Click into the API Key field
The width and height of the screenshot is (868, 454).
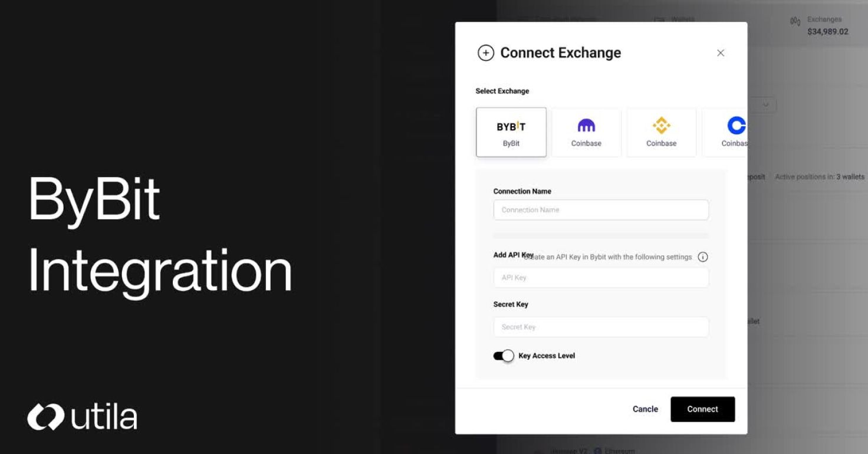[x=601, y=278]
